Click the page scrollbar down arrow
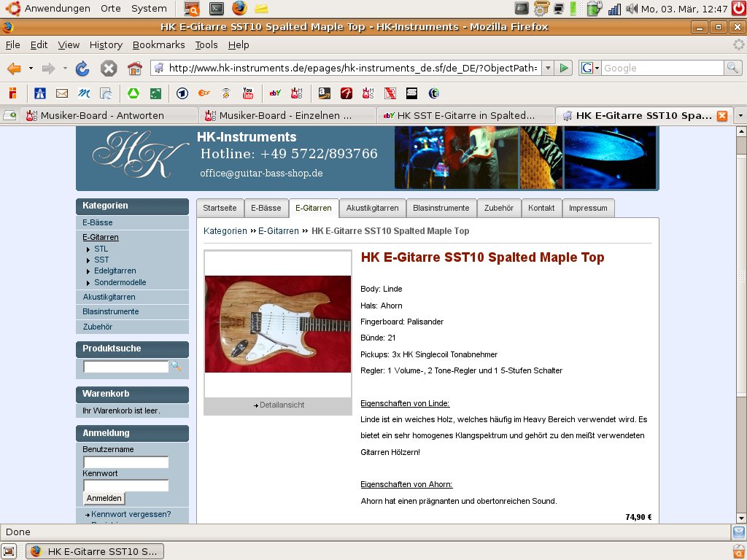747x560 pixels. (x=741, y=518)
